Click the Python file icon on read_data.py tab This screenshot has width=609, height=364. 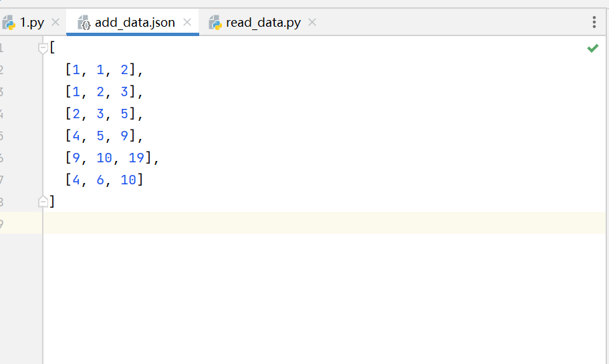(215, 23)
